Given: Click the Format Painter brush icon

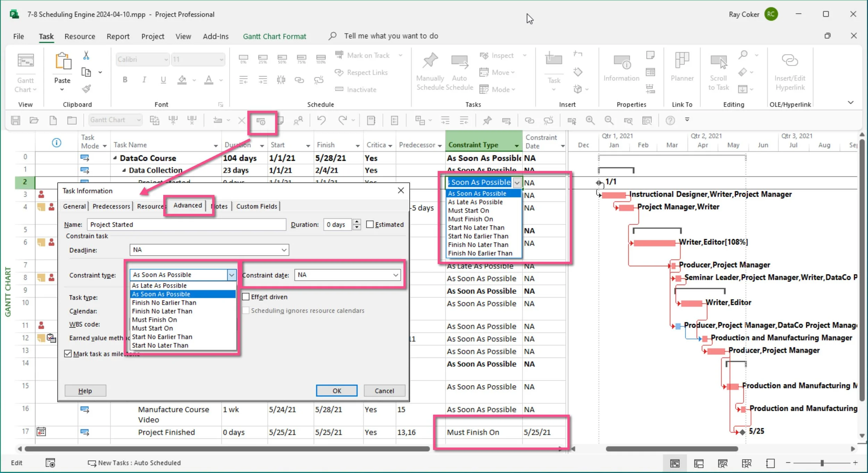Looking at the screenshot, I should pyautogui.click(x=86, y=89).
